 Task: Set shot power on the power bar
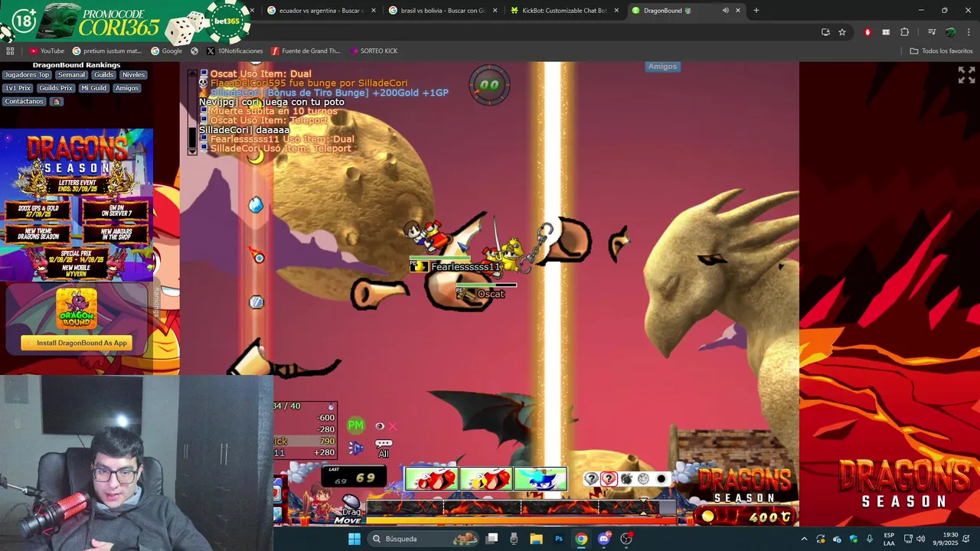pos(521,507)
